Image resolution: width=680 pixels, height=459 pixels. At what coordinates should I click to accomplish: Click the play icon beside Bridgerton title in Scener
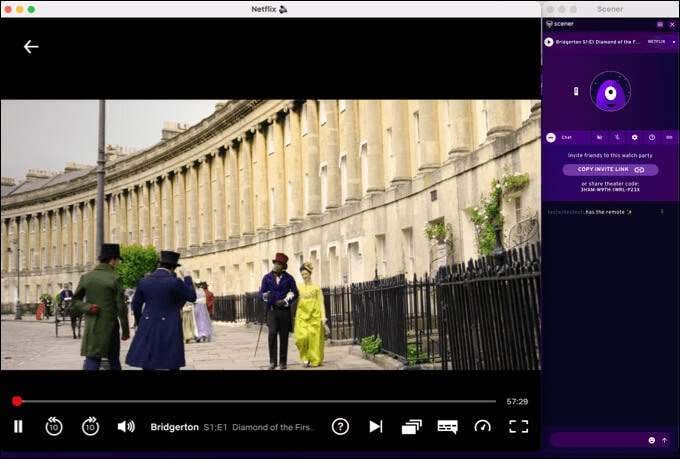tap(549, 42)
